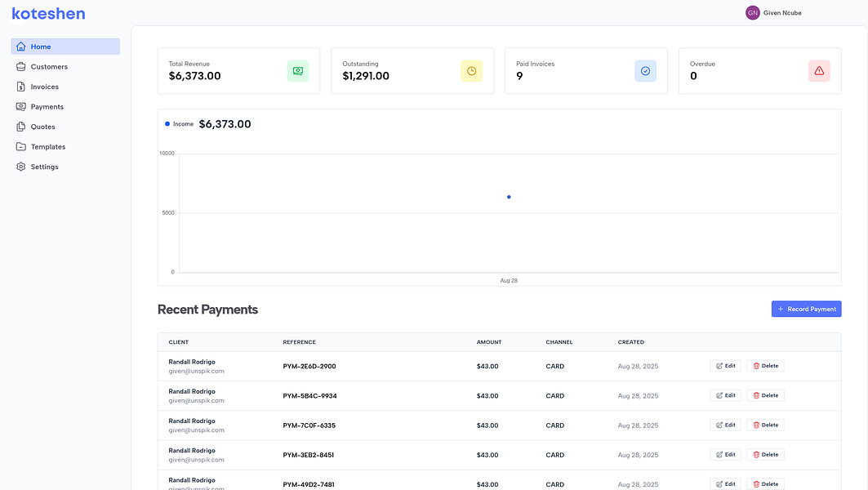
Task: Click the green Total Revenue cash icon
Action: [x=297, y=71]
